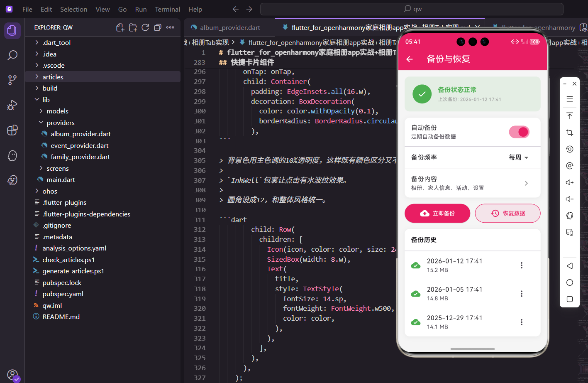Expand the .vscode folder
This screenshot has width=588, height=383.
(x=102, y=65)
